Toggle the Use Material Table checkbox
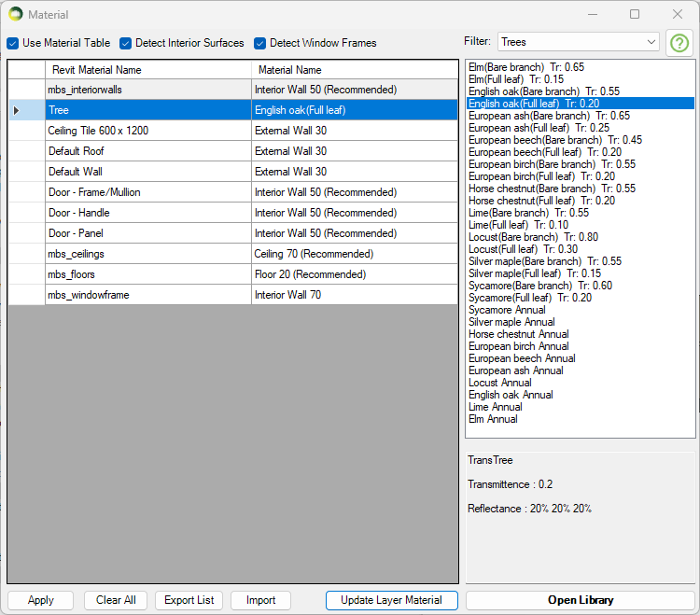This screenshot has width=700, height=615. [13, 43]
